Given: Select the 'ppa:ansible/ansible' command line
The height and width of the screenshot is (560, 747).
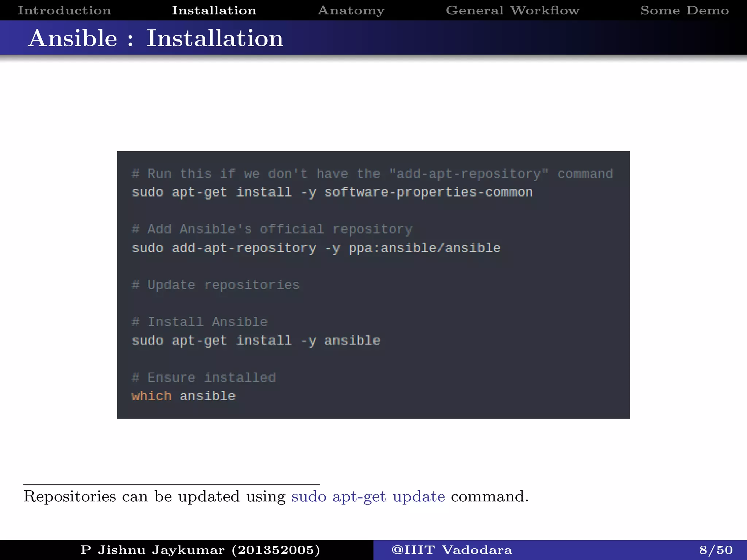Looking at the screenshot, I should click(316, 248).
